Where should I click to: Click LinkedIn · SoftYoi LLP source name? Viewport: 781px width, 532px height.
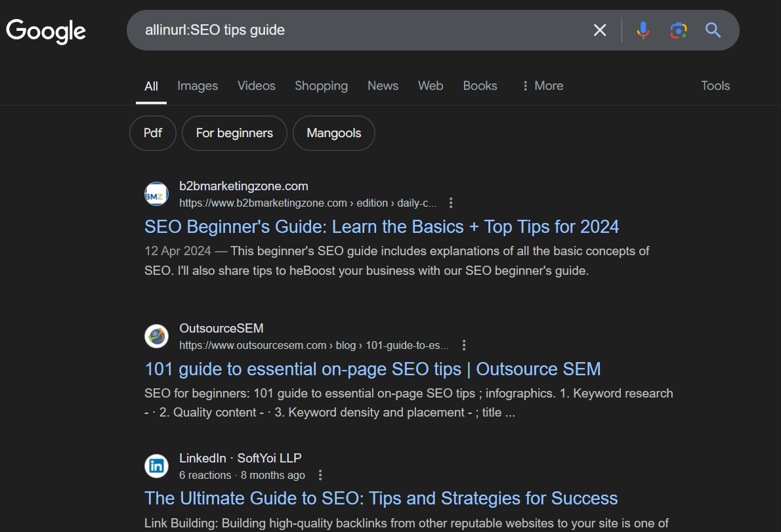240,458
